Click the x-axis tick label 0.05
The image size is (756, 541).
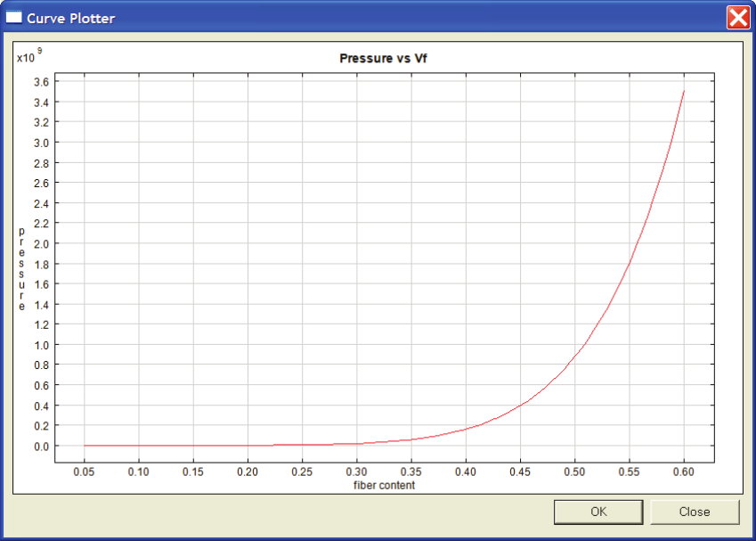tap(84, 472)
